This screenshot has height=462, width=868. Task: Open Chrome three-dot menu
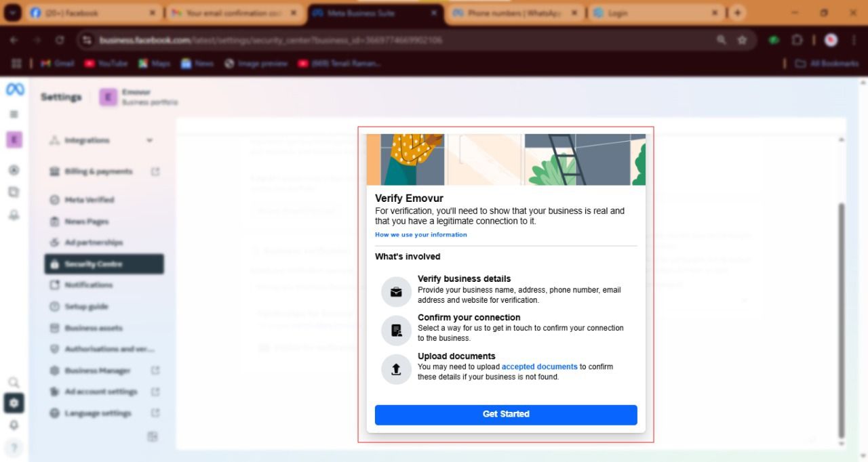(x=854, y=41)
